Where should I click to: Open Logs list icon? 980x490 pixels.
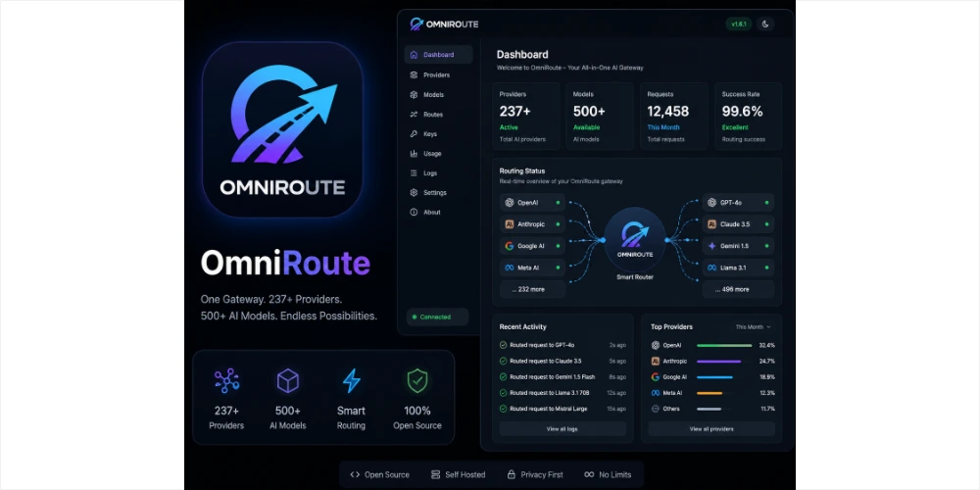tap(414, 173)
